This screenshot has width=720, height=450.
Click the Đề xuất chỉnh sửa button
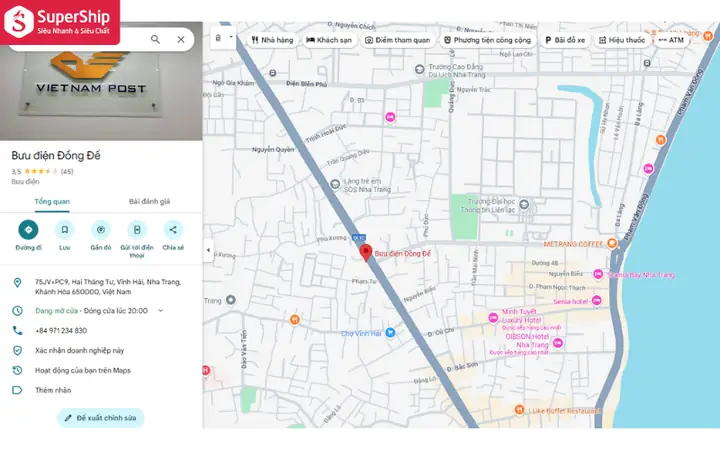pos(101,418)
